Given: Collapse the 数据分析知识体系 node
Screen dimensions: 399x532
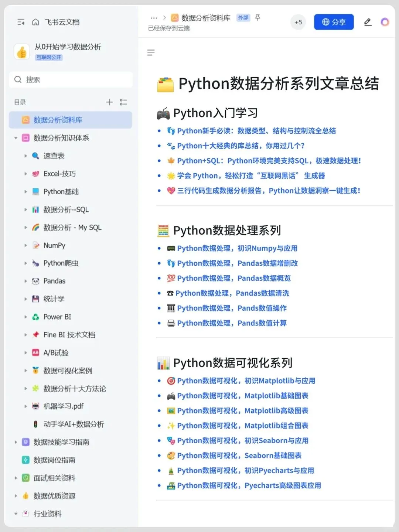Looking at the screenshot, I should [x=16, y=138].
